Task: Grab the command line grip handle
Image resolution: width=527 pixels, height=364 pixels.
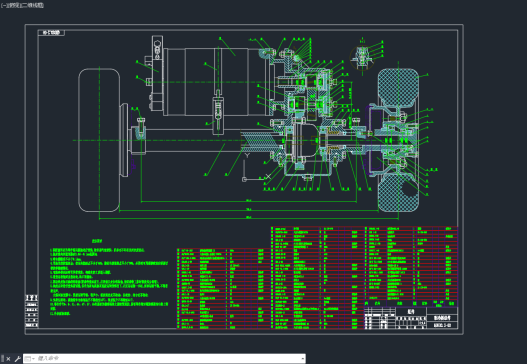Action: [x=3, y=359]
